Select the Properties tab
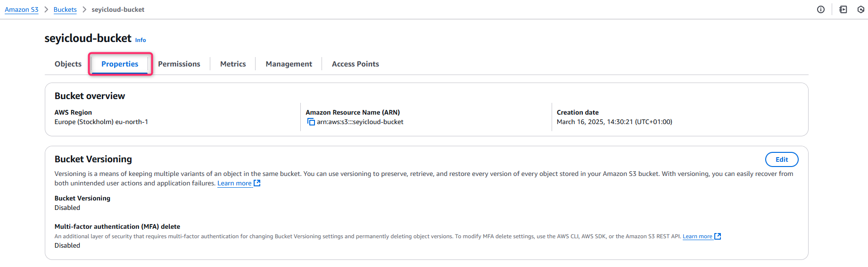This screenshot has height=267, width=868. click(x=120, y=64)
